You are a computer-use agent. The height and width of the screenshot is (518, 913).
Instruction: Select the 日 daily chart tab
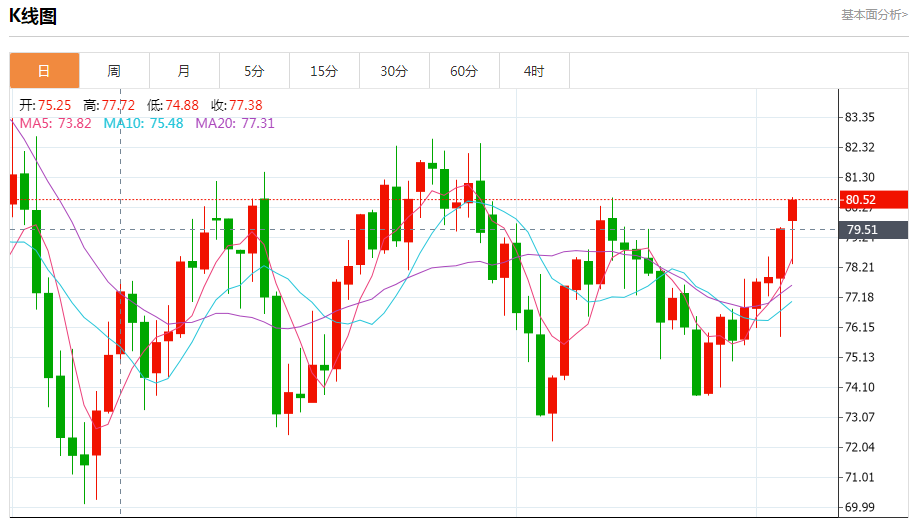point(44,71)
